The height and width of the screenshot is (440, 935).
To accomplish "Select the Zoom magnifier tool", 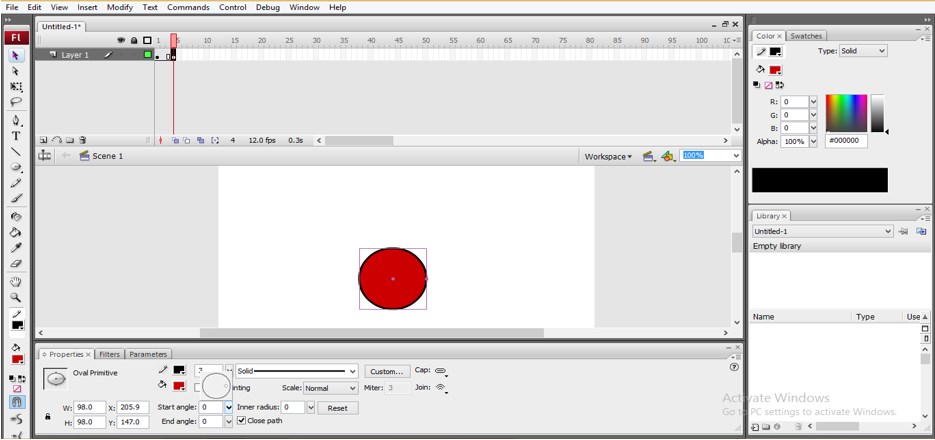I will point(16,297).
